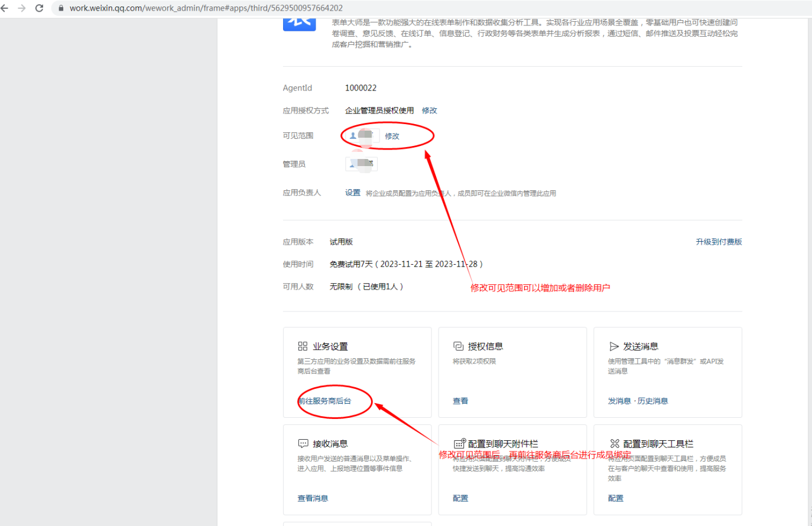
Task: Click 修改 next to 应用授权方式
Action: [430, 111]
